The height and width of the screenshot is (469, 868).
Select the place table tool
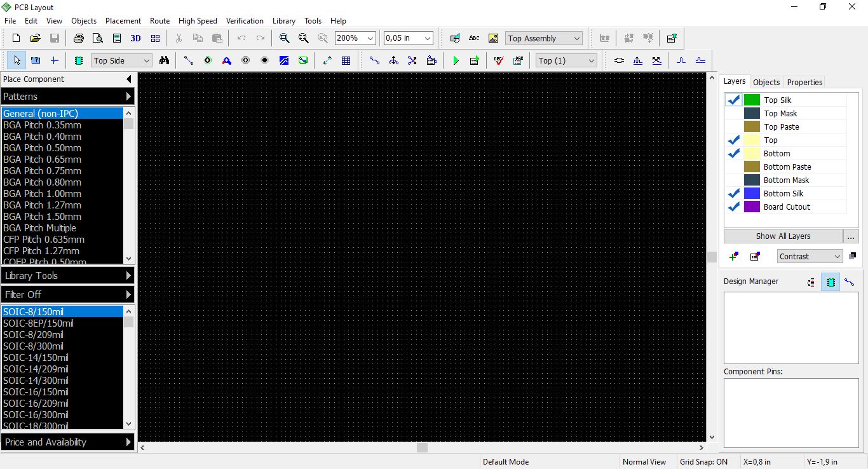(346, 60)
